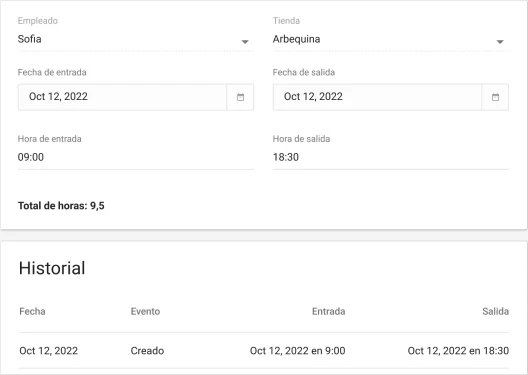Screen dimensions: 528x375
Task: Open calendar icon for Fecha de salida
Action: (495, 97)
